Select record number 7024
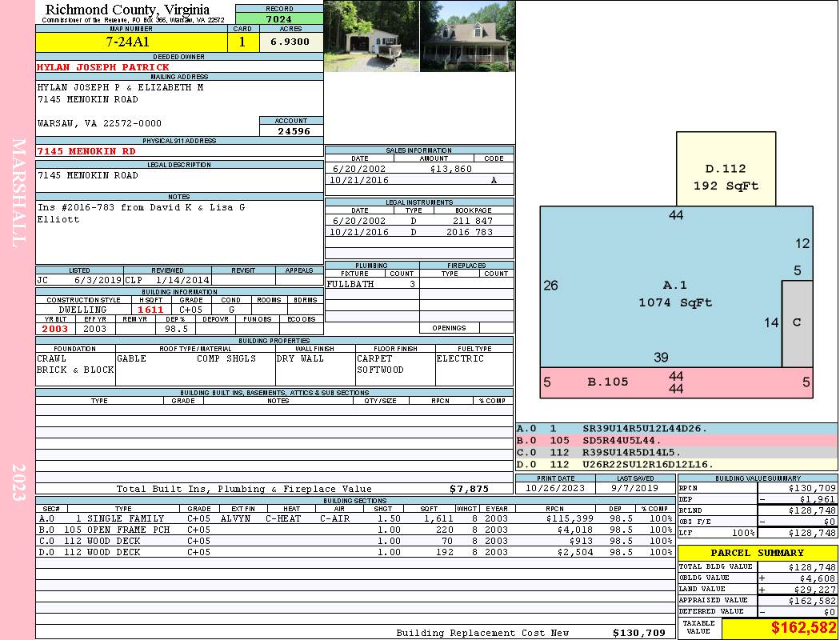The height and width of the screenshot is (640, 840). click(x=279, y=19)
